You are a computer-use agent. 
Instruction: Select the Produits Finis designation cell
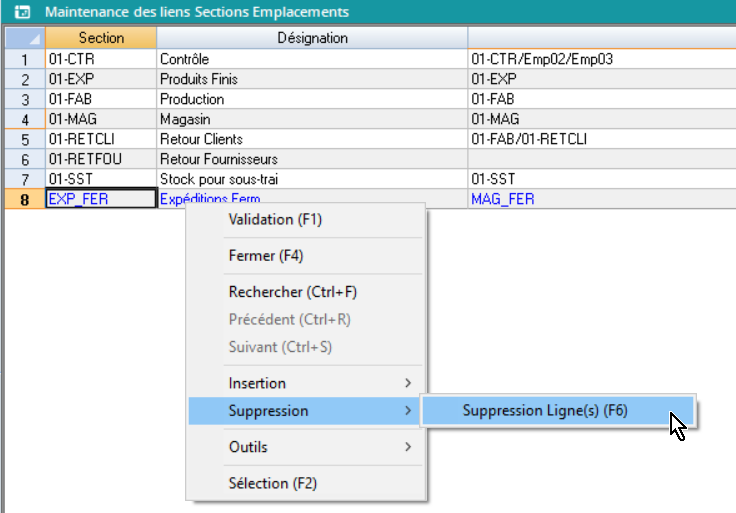point(312,79)
